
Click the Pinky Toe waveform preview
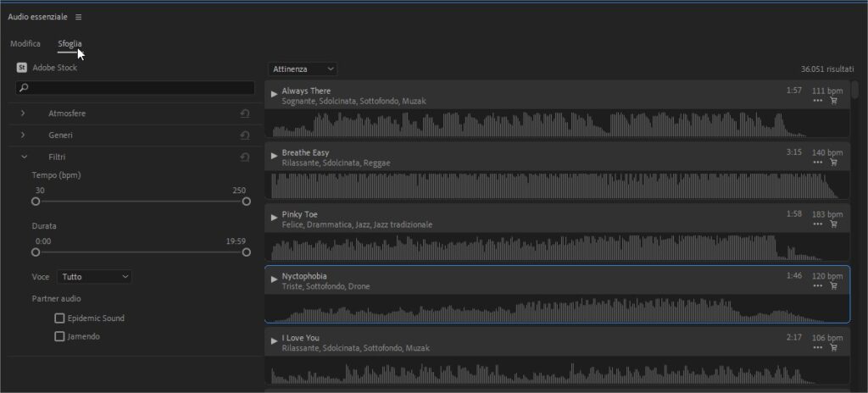pyautogui.click(x=557, y=246)
